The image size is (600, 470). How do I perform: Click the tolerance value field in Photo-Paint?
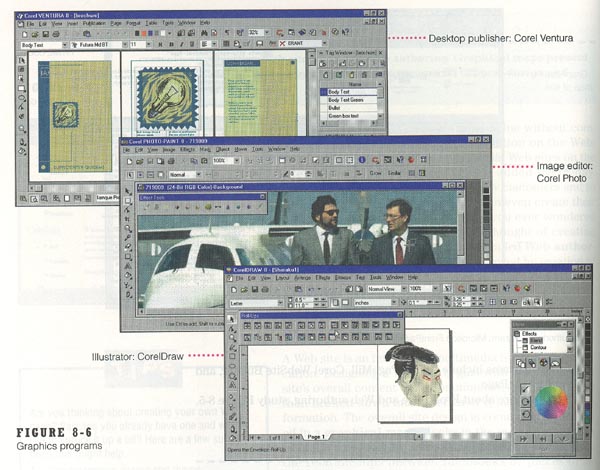(x=297, y=174)
